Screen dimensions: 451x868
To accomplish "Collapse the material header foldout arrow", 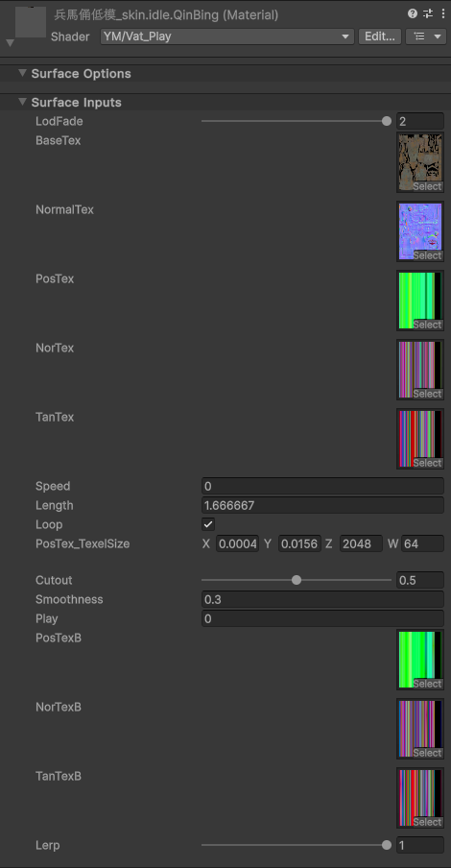I will (10, 42).
